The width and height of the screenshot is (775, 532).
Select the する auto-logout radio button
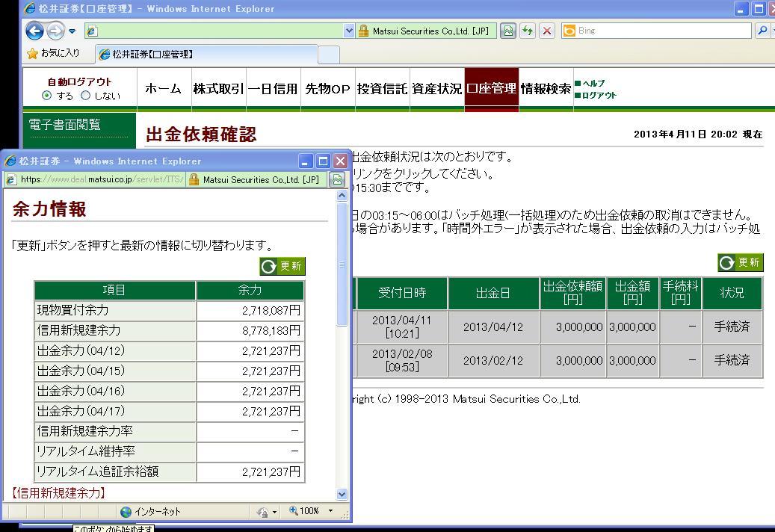pos(47,96)
